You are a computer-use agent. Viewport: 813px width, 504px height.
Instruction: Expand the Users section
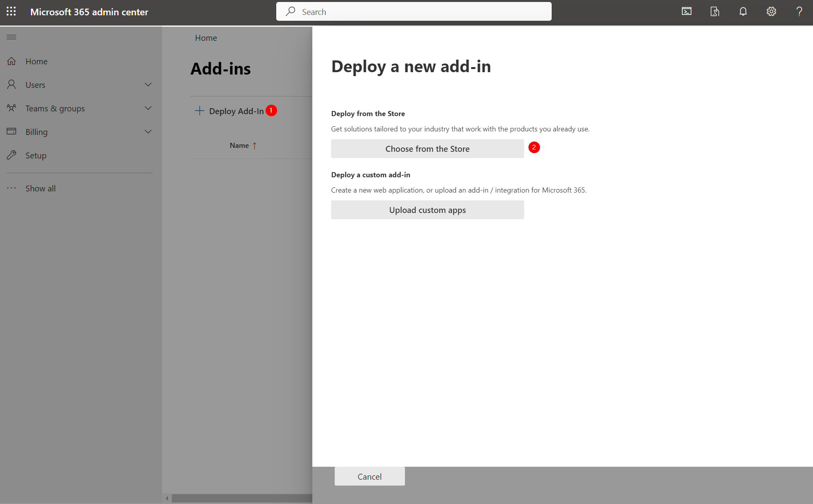click(148, 84)
